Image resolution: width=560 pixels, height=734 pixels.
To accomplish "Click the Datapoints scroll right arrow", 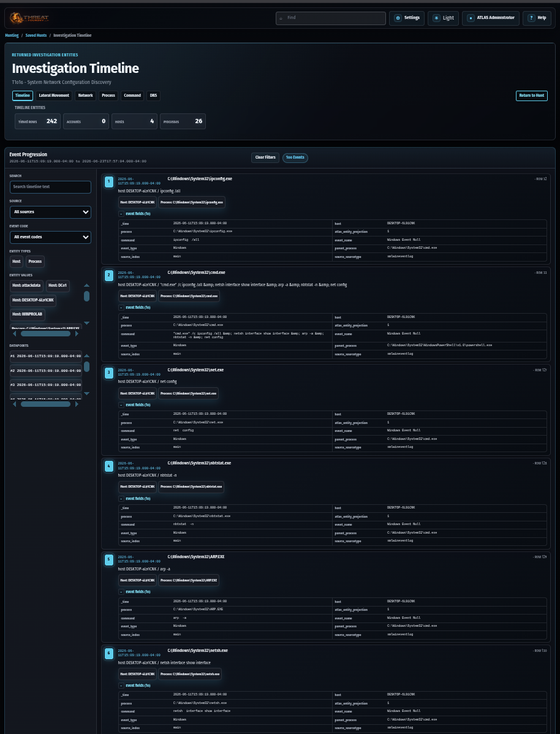I will pyautogui.click(x=77, y=404).
